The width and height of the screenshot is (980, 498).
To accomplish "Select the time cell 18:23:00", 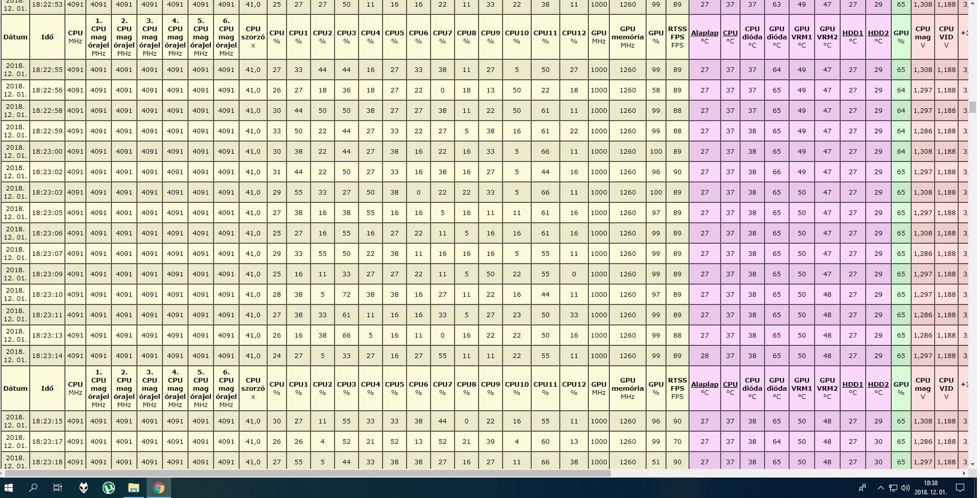I will (47, 151).
